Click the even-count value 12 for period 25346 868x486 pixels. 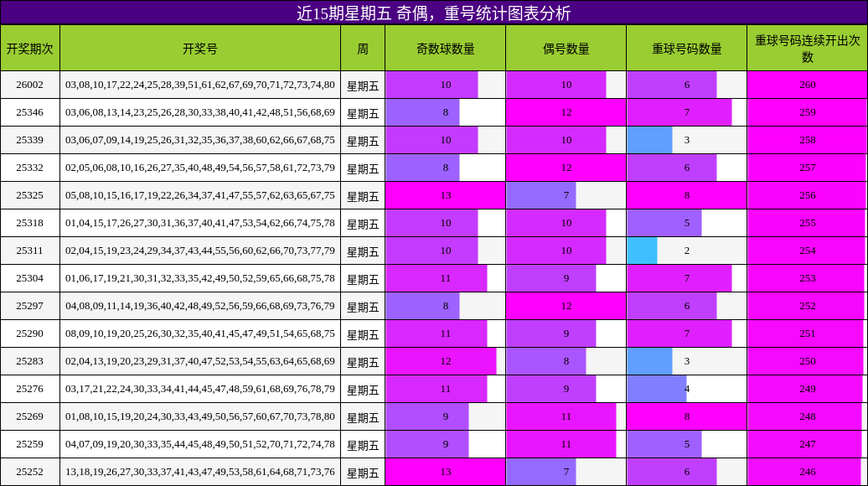coord(566,113)
